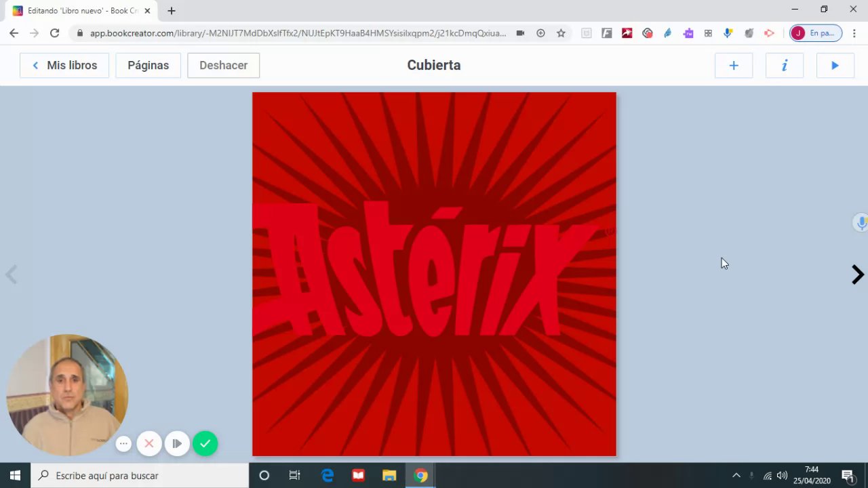The height and width of the screenshot is (488, 868).
Task: Click the blue microphone extension icon
Action: [x=728, y=33]
